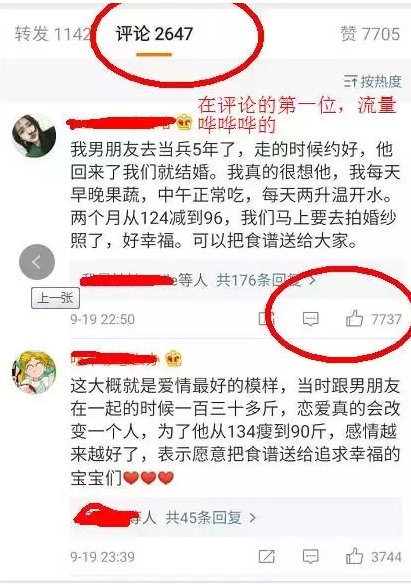411x584 pixels.
Task: Expand the 共45条回复 reply thread
Action: 211,517
